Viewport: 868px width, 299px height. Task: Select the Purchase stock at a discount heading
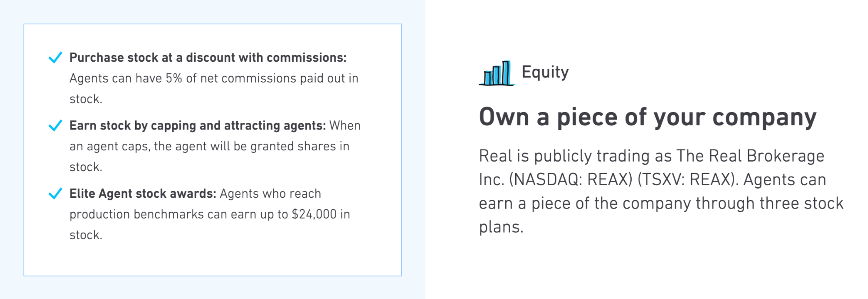coord(208,57)
